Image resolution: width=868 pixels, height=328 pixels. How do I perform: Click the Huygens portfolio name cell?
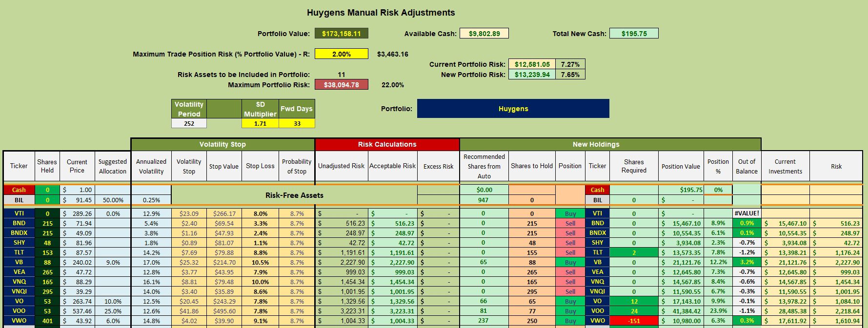[x=513, y=109]
